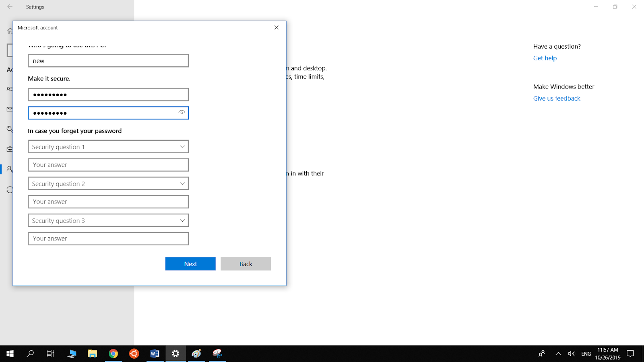Focus the first password field
644x362 pixels.
click(x=108, y=95)
